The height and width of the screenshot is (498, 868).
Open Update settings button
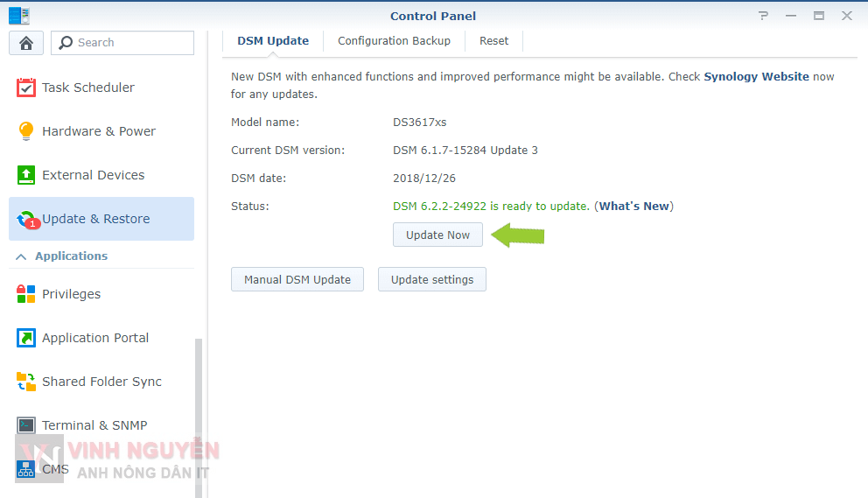point(432,280)
